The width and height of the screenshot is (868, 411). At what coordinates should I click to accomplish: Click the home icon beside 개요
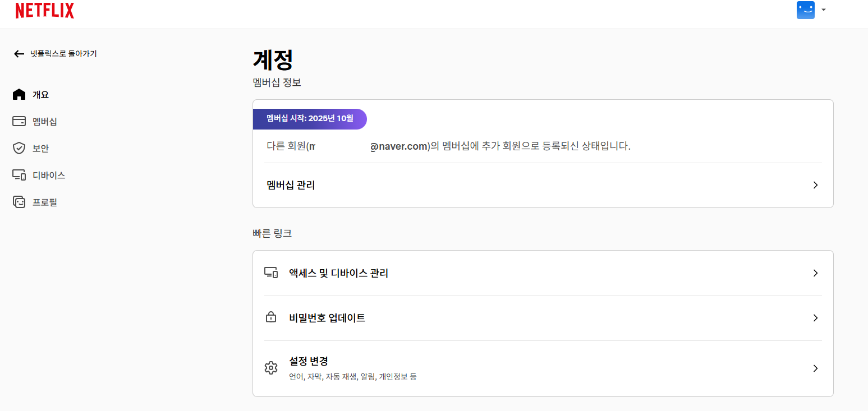tap(19, 94)
